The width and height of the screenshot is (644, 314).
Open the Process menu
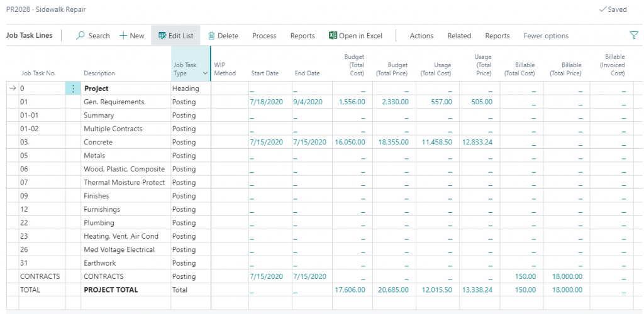264,36
